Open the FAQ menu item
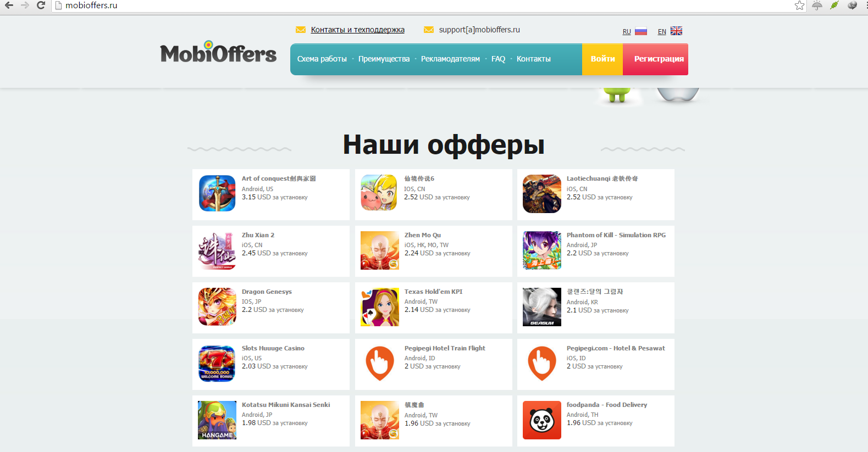 (x=498, y=59)
